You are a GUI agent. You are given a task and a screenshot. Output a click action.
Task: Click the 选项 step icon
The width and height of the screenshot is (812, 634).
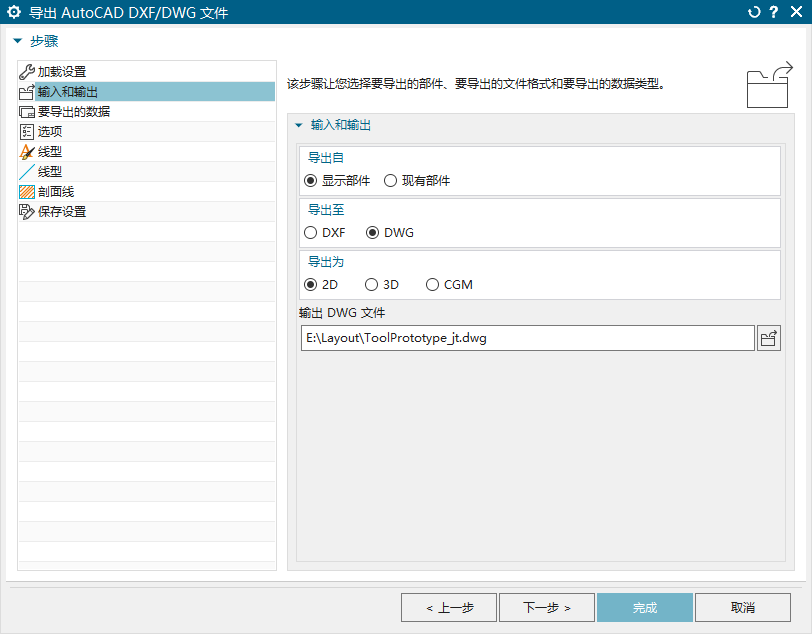[27, 131]
